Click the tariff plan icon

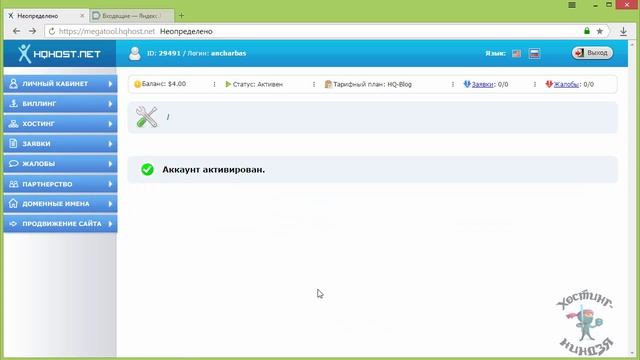click(x=328, y=84)
